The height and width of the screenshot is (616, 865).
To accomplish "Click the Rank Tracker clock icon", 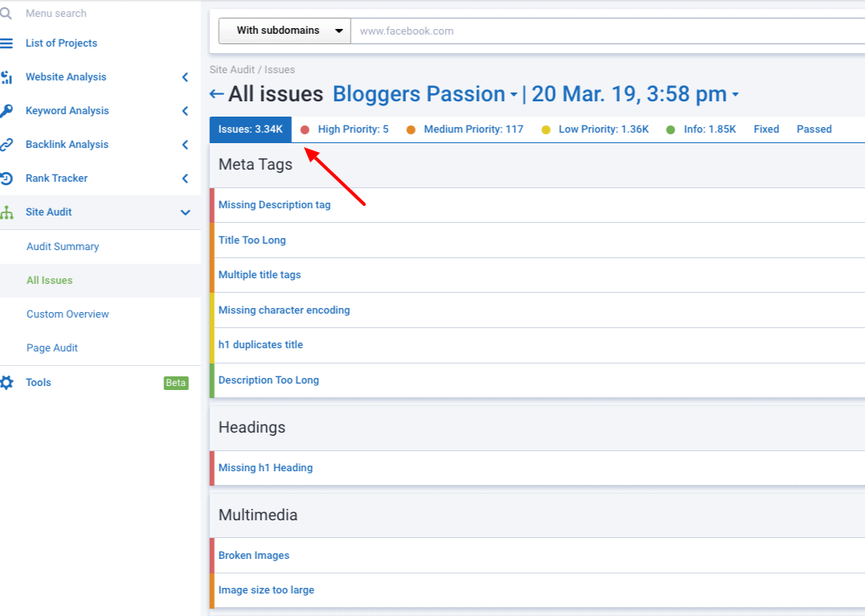I will pos(6,179).
